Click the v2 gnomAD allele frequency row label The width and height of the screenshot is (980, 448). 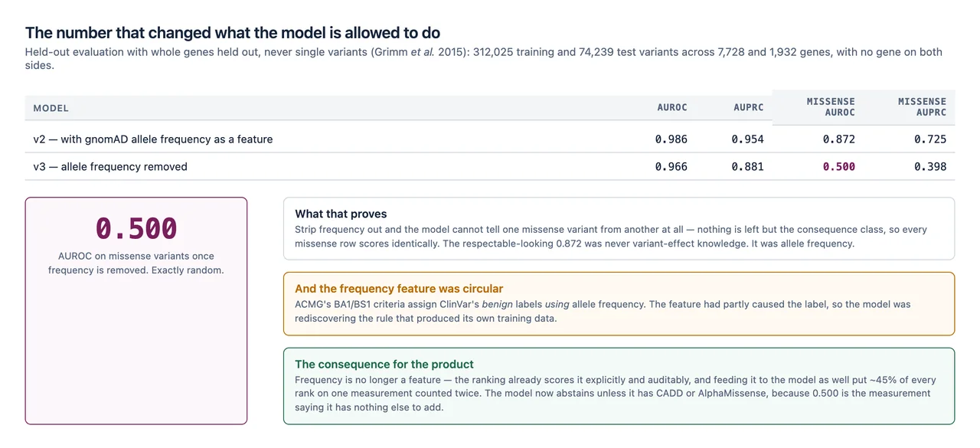click(153, 139)
